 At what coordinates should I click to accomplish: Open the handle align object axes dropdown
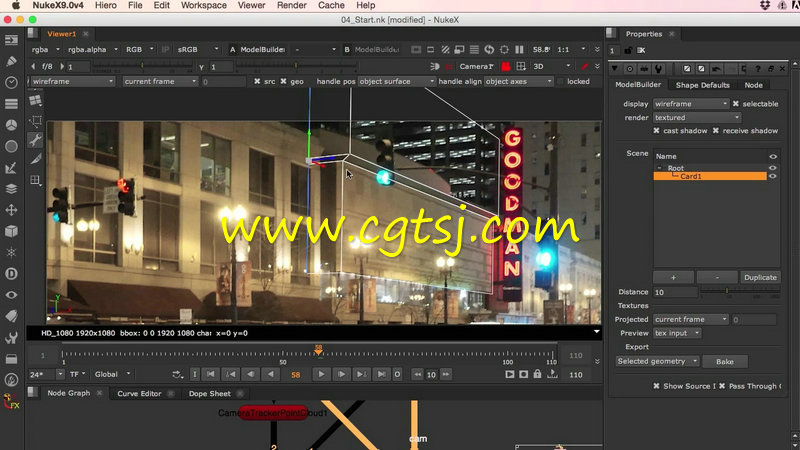518,81
